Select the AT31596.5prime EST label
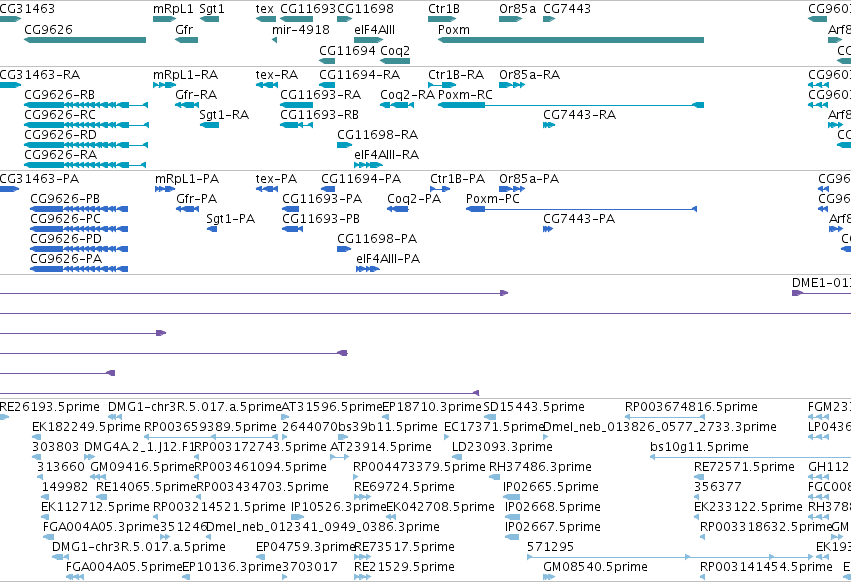Image resolution: width=851 pixels, height=582 pixels. point(332,407)
